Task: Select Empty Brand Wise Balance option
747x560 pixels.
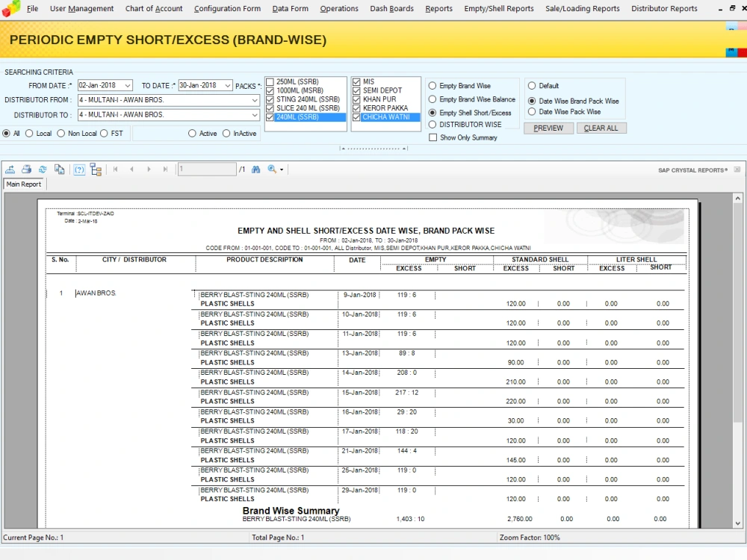Action: coord(433,99)
